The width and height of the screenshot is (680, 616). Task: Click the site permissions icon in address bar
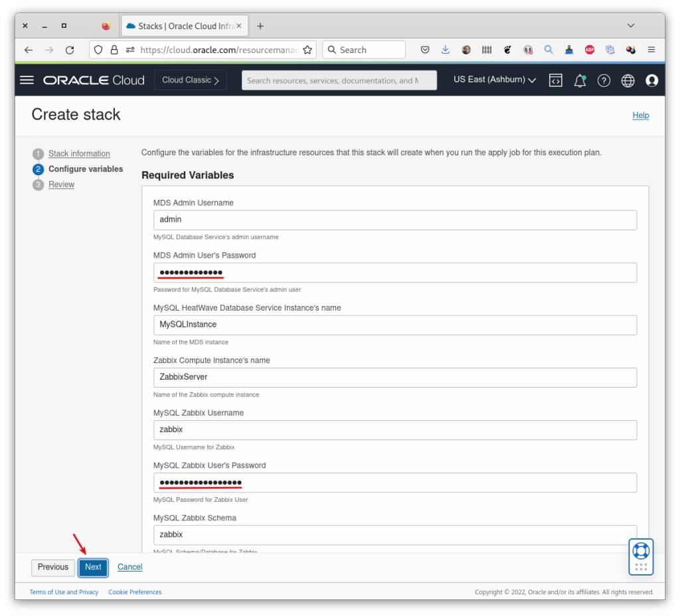tap(130, 50)
